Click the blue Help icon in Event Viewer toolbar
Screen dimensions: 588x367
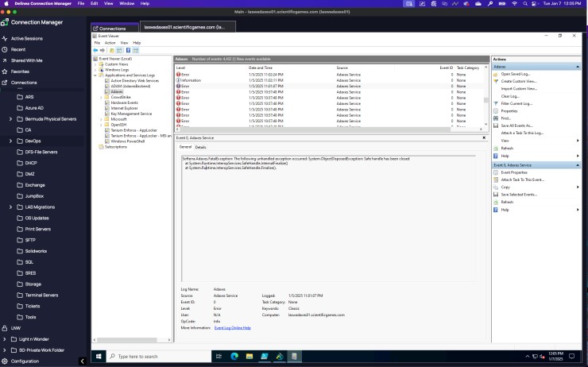coord(128,50)
